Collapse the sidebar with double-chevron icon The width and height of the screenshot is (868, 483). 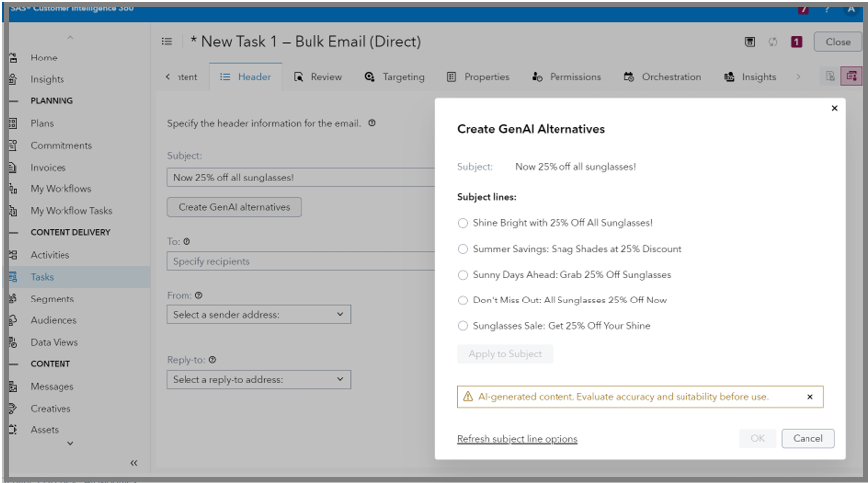tap(134, 463)
